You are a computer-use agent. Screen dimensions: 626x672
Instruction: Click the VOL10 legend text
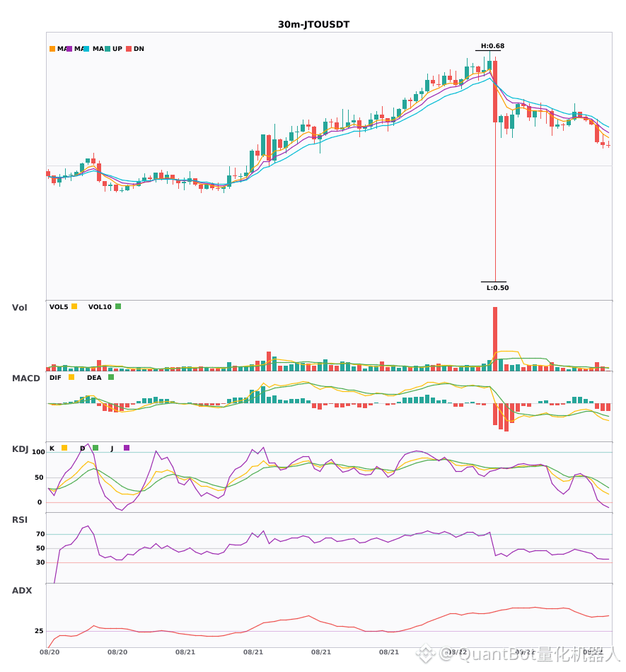tap(100, 307)
